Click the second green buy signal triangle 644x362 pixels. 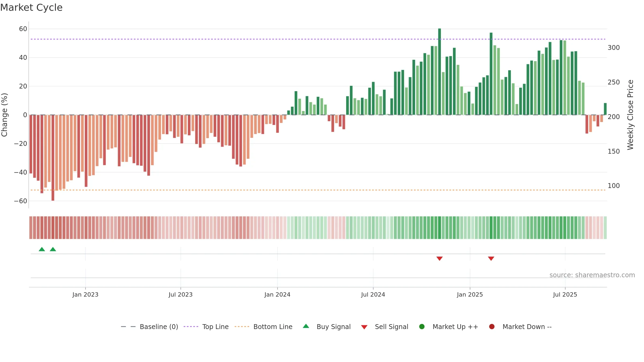click(53, 249)
